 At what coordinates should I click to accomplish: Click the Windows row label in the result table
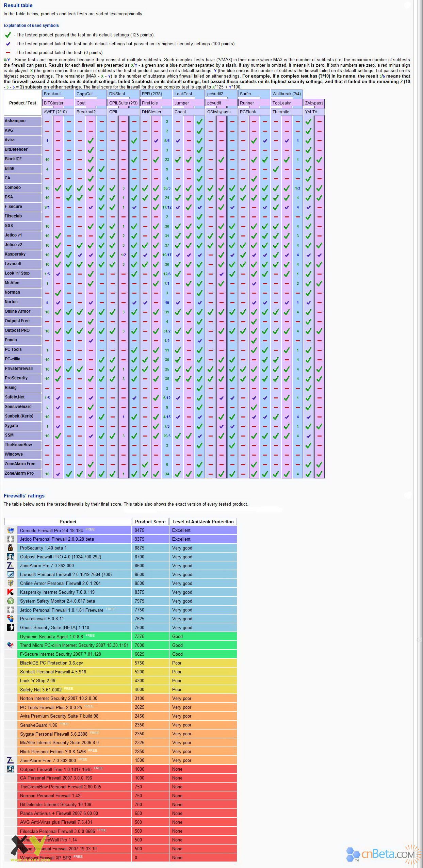point(22,454)
